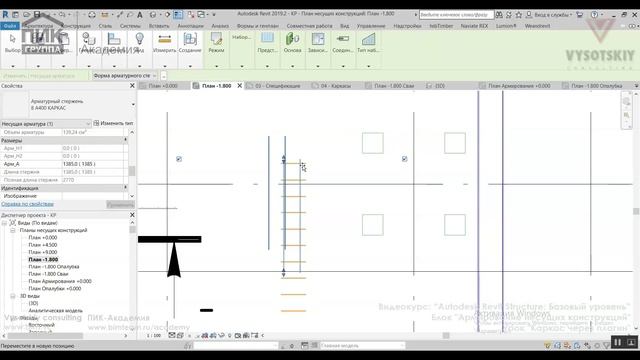Pause the video playback
This screenshot has height=360, width=640.
(x=618, y=342)
